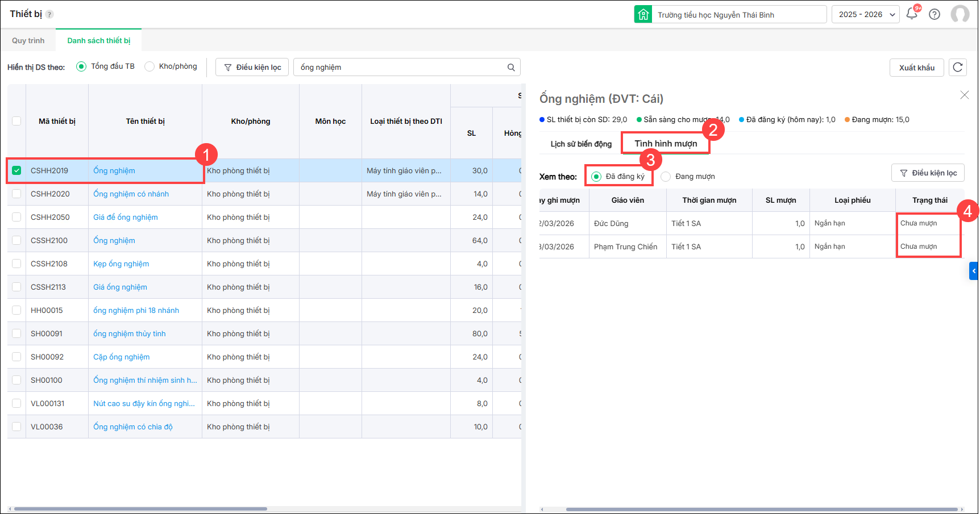The width and height of the screenshot is (980, 514).
Task: Open the 2025 - 2026 school year dropdown
Action: [x=865, y=15]
